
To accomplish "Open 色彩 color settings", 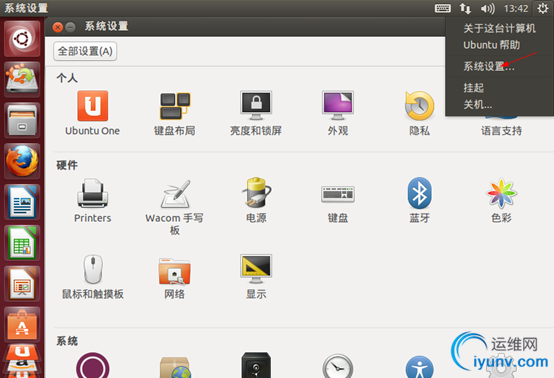I will click(x=501, y=201).
